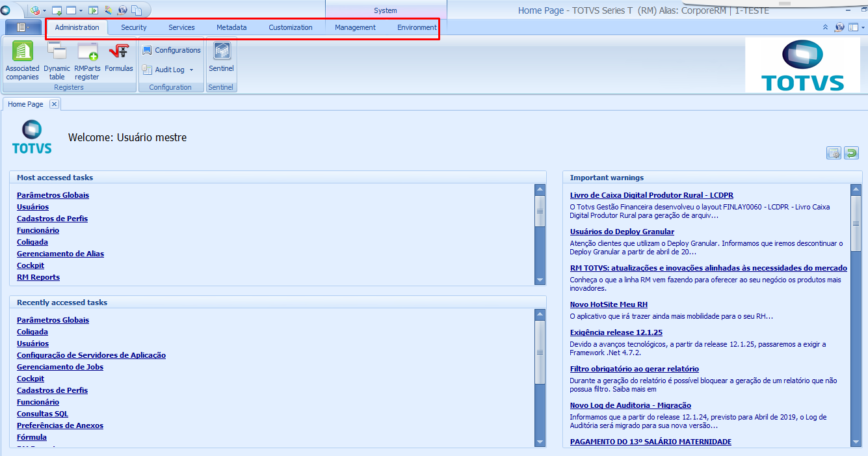The width and height of the screenshot is (868, 456).
Task: Select the Customization ribbon tab
Action: (x=291, y=27)
